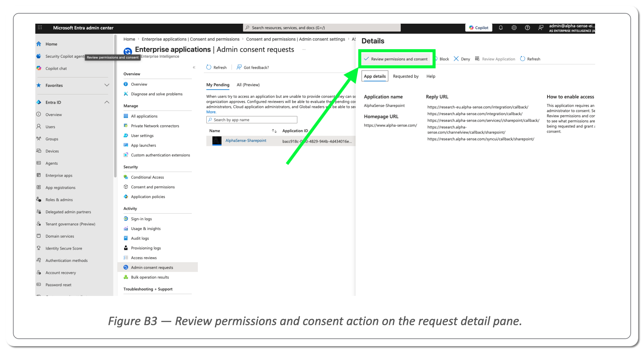This screenshot has height=352, width=644.
Task: Click the Search by app name field
Action: (x=252, y=120)
